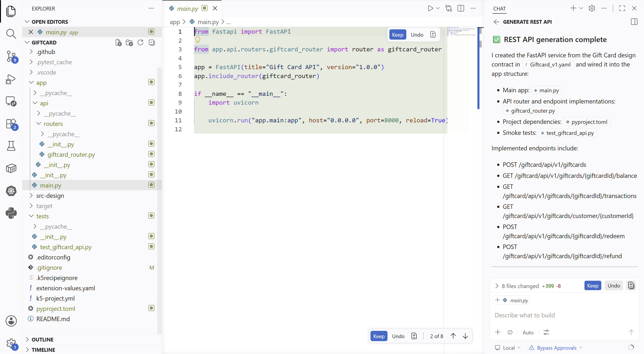Open run options dropdown next to Run button
The image size is (644, 354).
coord(438,8)
